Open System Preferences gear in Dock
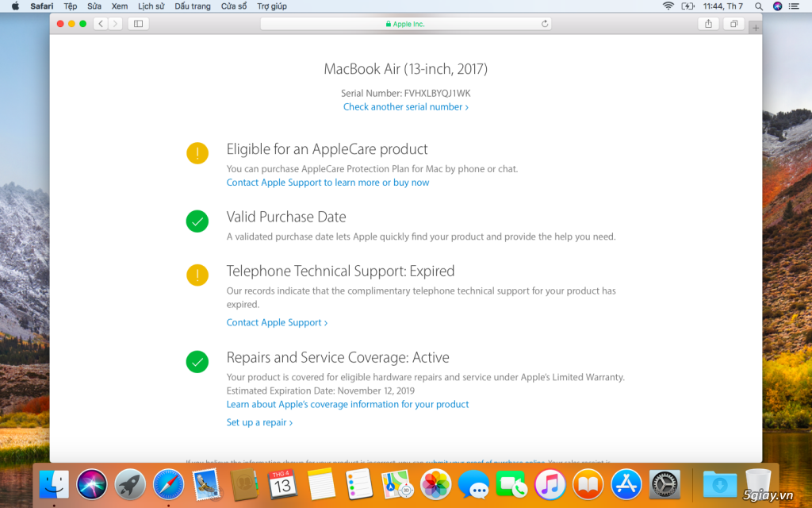Image resolution: width=812 pixels, height=508 pixels. 665,485
